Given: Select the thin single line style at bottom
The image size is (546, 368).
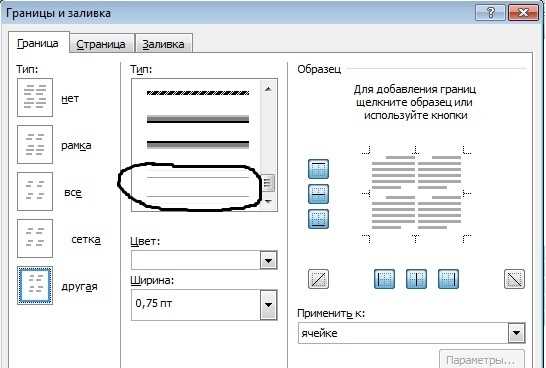Looking at the screenshot, I should click(198, 197).
